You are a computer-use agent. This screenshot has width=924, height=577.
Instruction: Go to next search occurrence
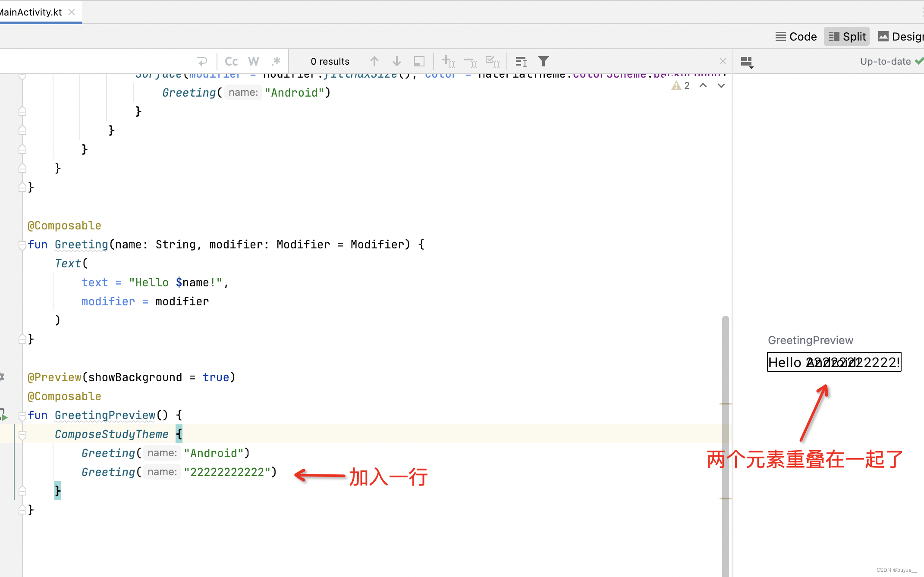pyautogui.click(x=397, y=61)
